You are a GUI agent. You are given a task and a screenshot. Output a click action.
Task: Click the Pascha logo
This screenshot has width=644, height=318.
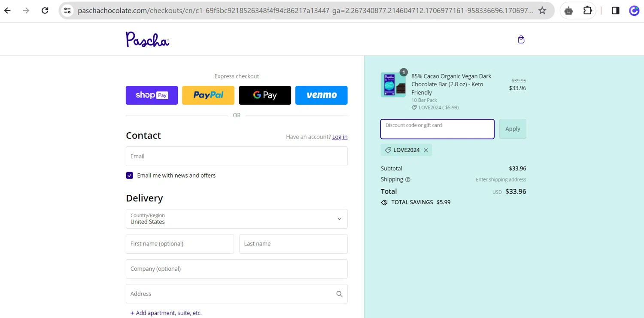pos(147,39)
